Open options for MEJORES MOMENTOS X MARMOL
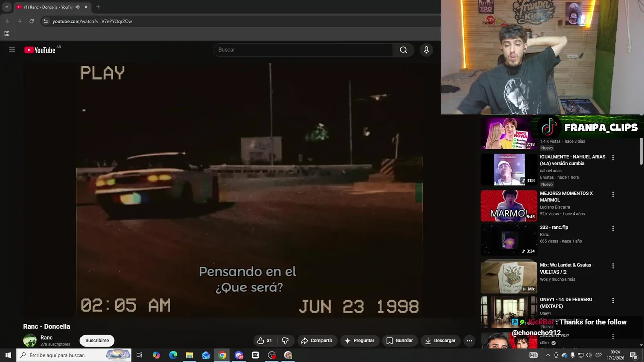644x362 pixels. pyautogui.click(x=613, y=194)
